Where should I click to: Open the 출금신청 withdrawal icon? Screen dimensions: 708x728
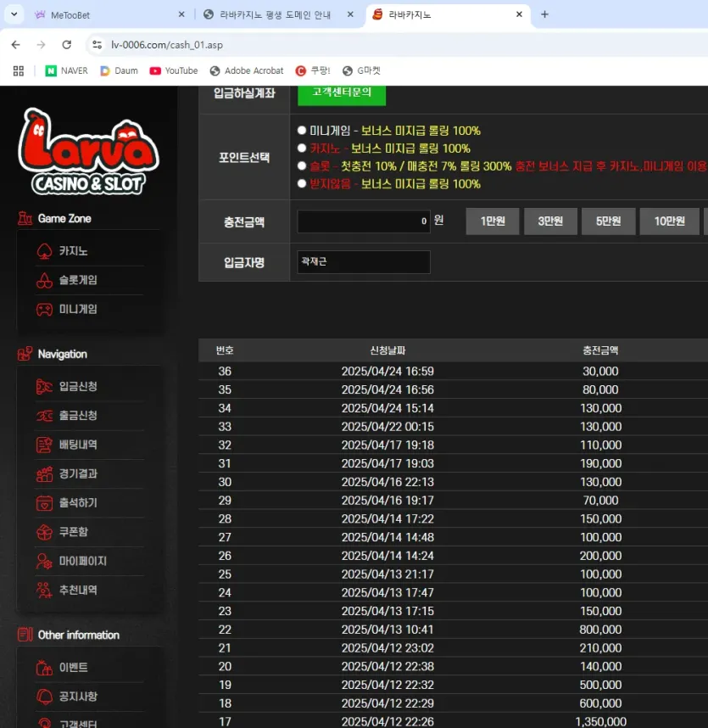click(x=44, y=416)
